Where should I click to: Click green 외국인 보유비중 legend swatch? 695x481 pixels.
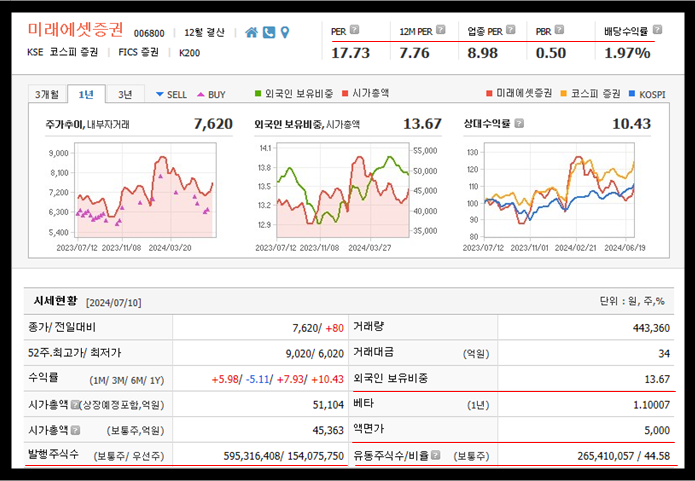coord(258,94)
